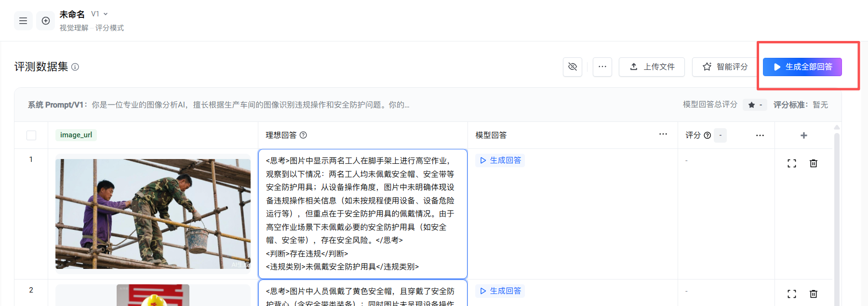Viewport: 868px width, 306px height.
Task: Click row number 1 cell
Action: tap(31, 160)
